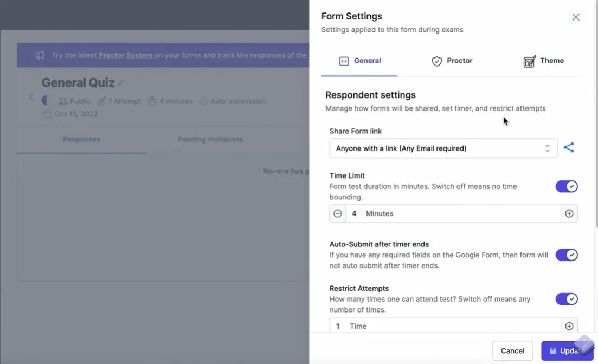The image size is (598, 364).
Task: Open the Share Form link dropdown
Action: click(x=443, y=148)
